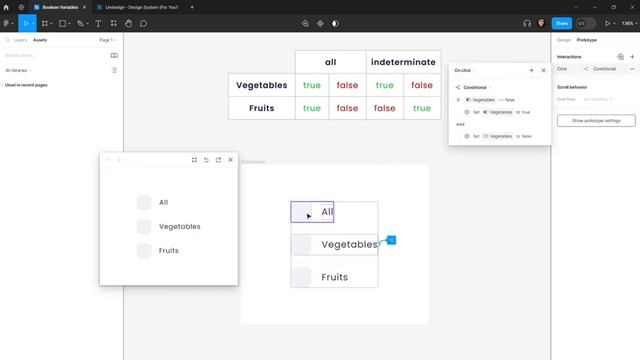The height and width of the screenshot is (360, 640).
Task: Switch to the Assets tab
Action: coord(40,40)
